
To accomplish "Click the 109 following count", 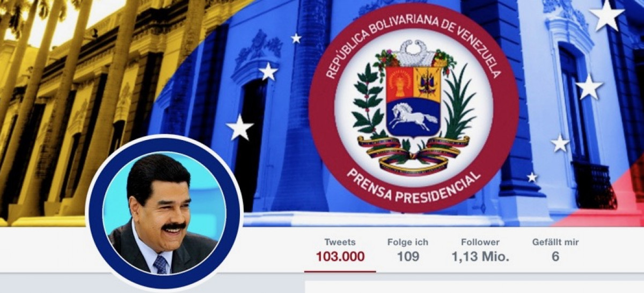I will (408, 257).
